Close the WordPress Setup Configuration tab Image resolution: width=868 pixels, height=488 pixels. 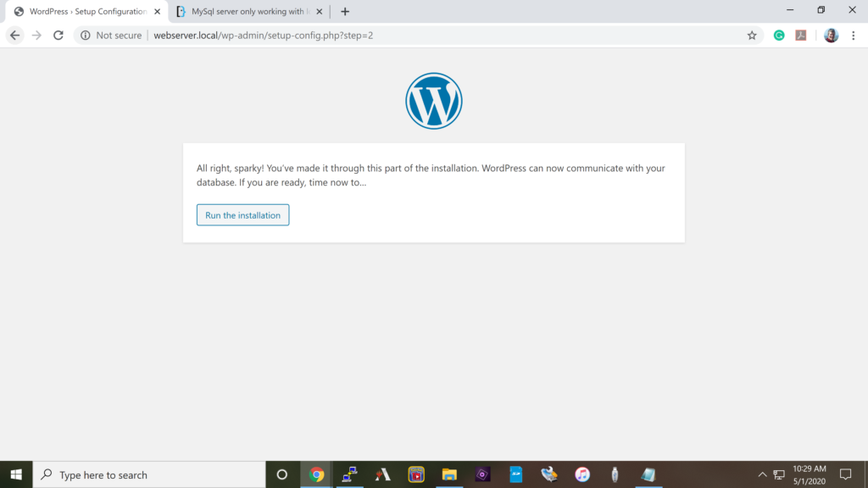(157, 12)
